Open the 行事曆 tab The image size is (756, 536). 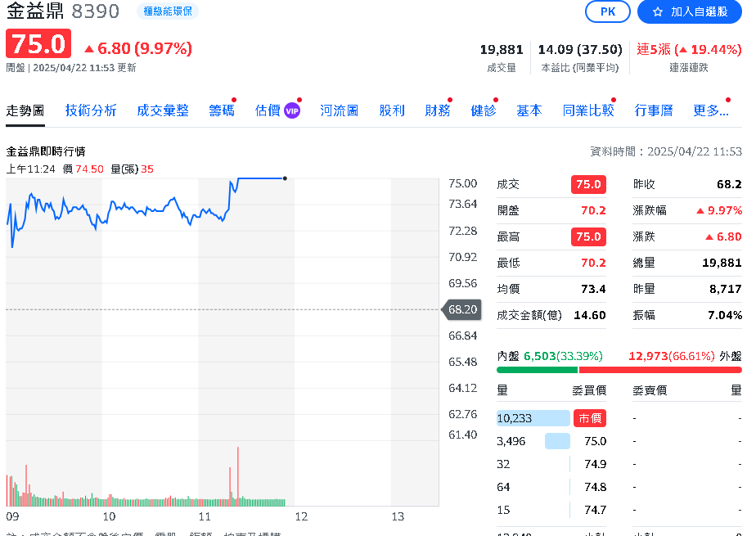click(x=653, y=110)
